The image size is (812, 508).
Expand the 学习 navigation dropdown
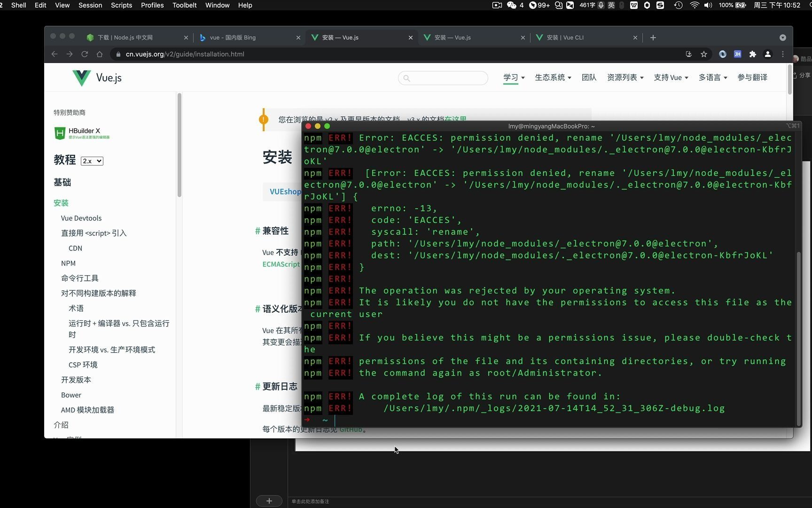pyautogui.click(x=514, y=78)
